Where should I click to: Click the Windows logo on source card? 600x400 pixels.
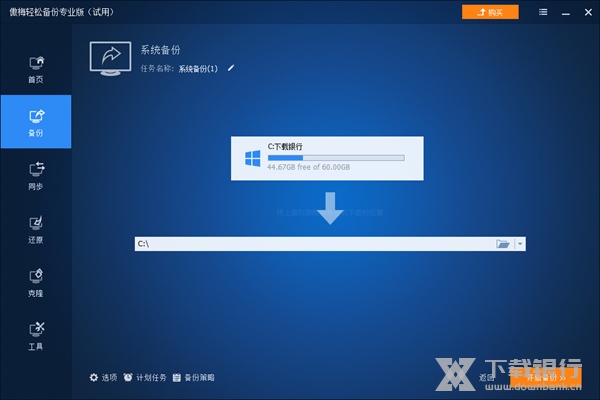[x=253, y=158]
